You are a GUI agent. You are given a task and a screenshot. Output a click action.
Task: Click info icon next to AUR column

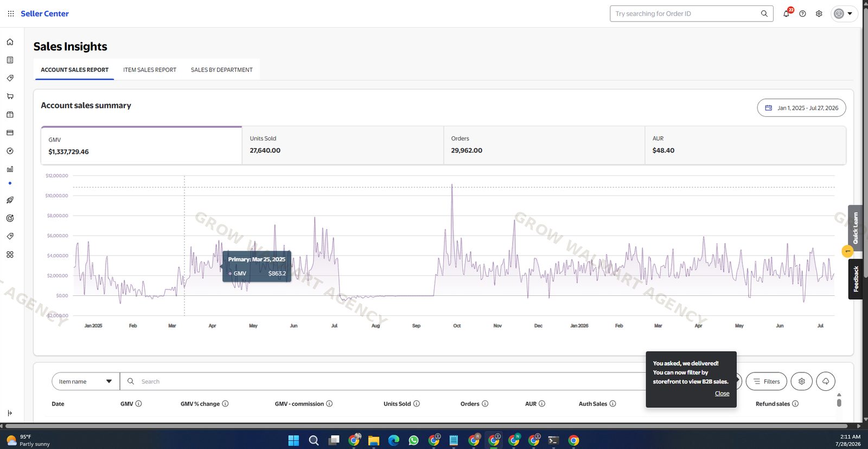542,404
